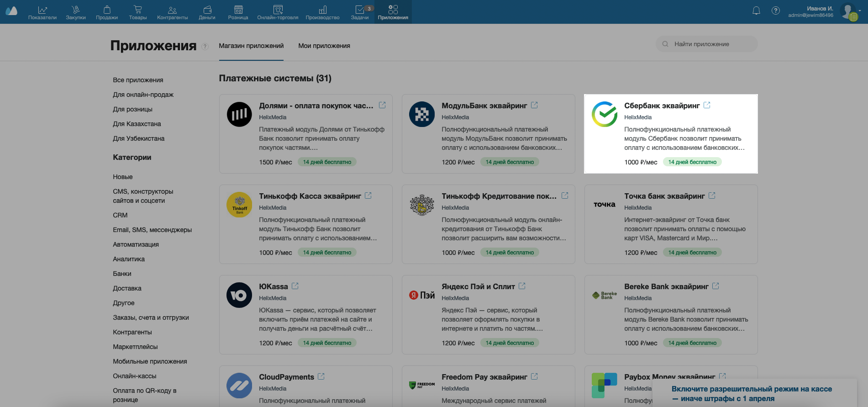Screen dimensions: 868x407
Task: Filter apps Для Узбекистана
Action: 139,138
